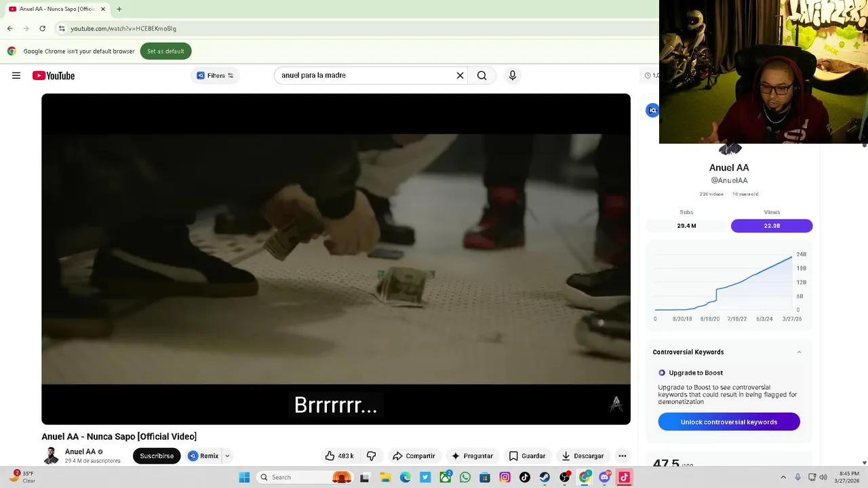Click the Windows taskbar Search box
Screen dimensions: 868x488
(305, 477)
